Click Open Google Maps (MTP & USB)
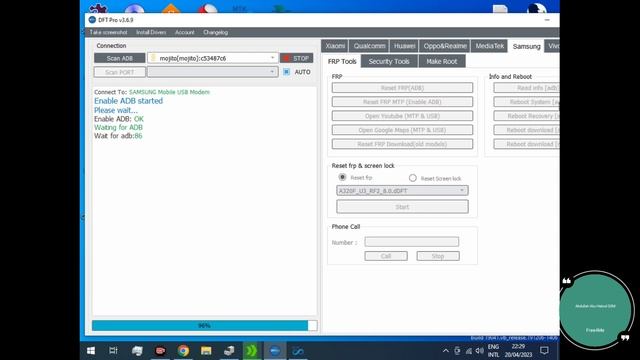This screenshot has height=360, width=640. coord(402,130)
